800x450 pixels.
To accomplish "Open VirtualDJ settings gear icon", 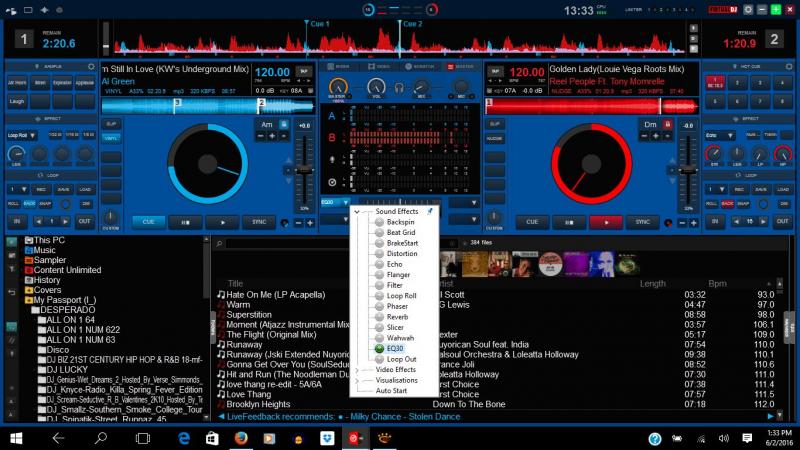I will (x=748, y=10).
